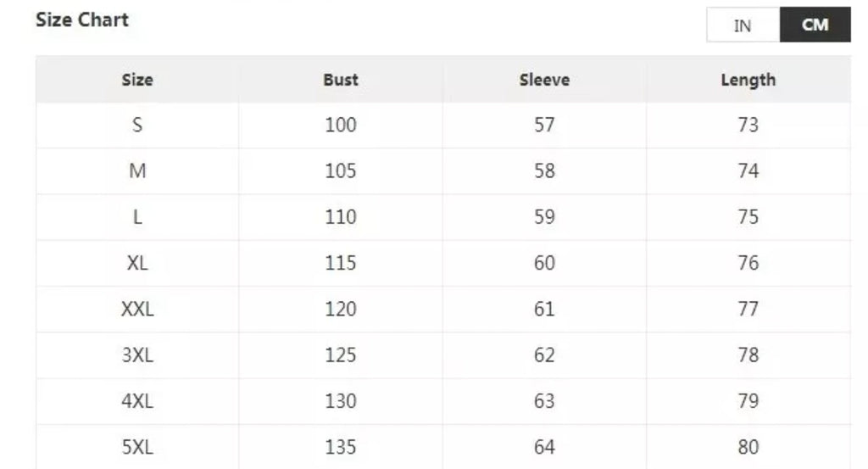The width and height of the screenshot is (868, 469).
Task: Select the L size row label
Action: pyautogui.click(x=137, y=217)
